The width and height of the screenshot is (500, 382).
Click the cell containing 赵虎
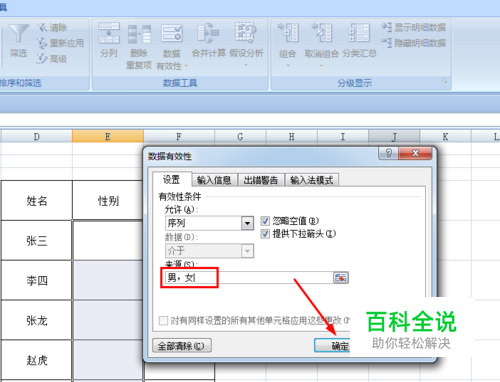[x=37, y=360]
